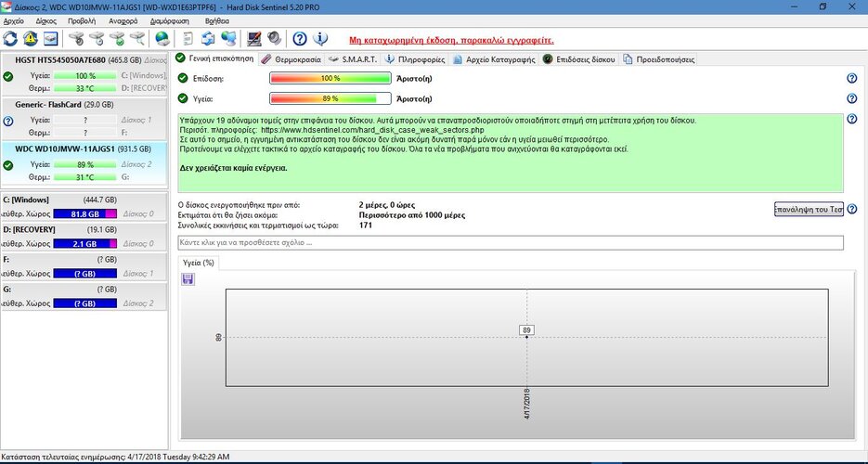Open the Δίσκος menu
Viewport: 868px width, 464px height.
45,21
